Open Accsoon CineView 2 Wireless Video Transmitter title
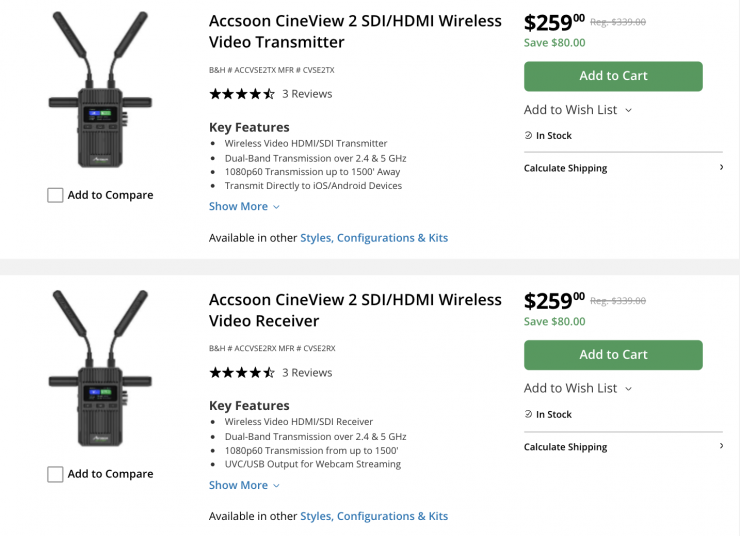The image size is (740, 536). click(355, 31)
